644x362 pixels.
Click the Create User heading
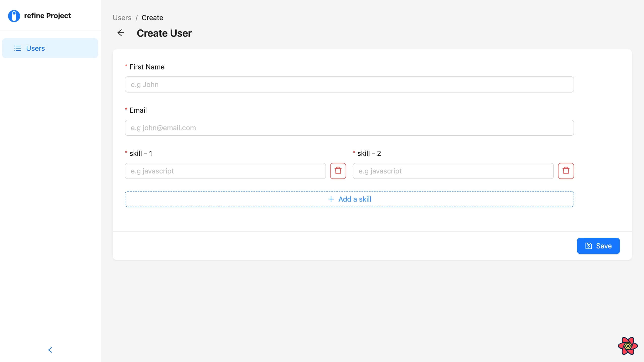click(164, 33)
